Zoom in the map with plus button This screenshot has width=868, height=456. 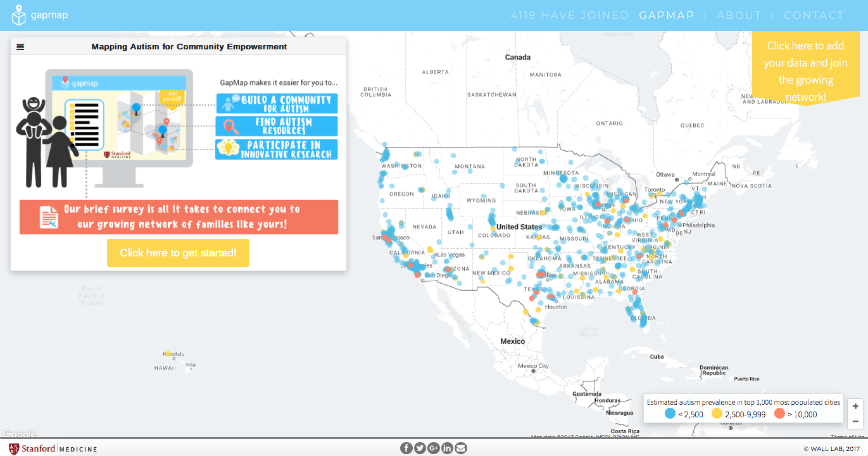(x=855, y=407)
